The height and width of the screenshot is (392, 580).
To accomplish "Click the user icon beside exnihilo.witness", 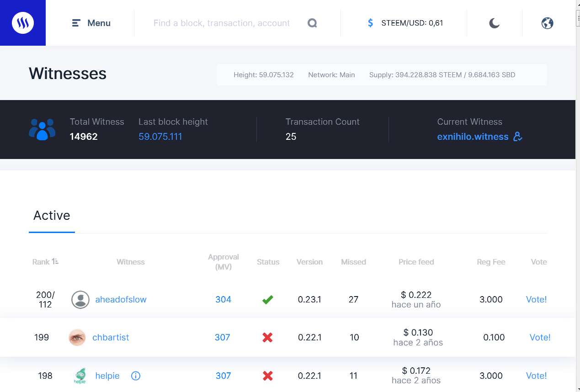I will coord(518,137).
